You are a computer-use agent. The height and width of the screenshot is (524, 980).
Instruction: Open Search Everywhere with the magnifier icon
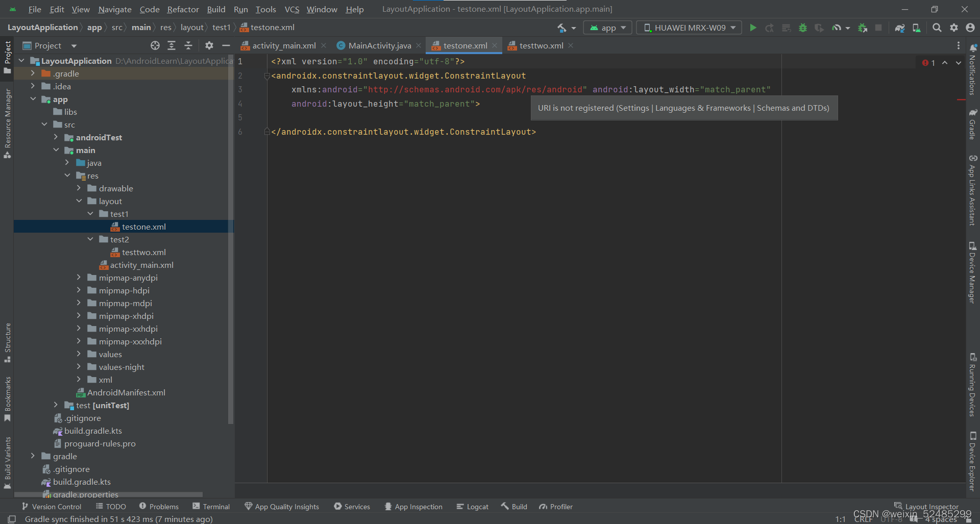[x=937, y=28]
